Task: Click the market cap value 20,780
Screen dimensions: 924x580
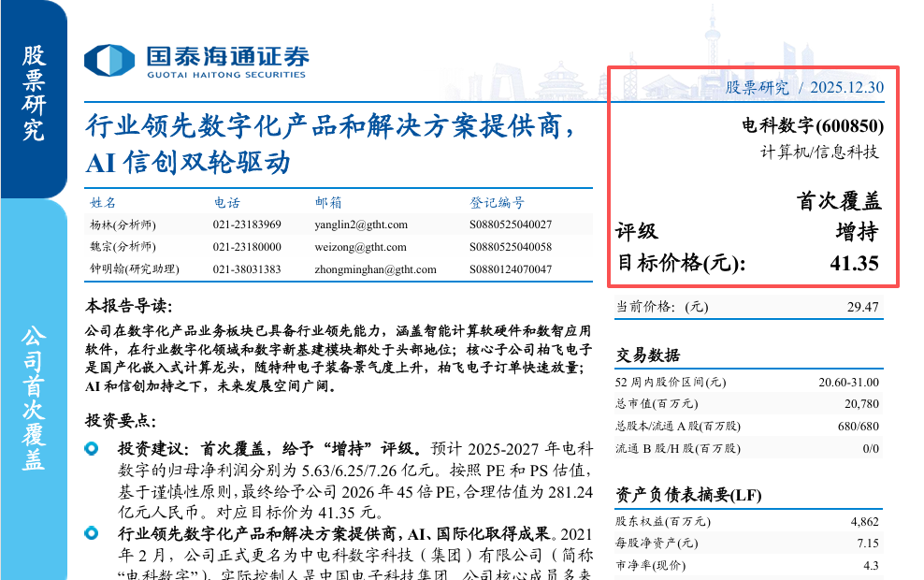Action: 861,404
